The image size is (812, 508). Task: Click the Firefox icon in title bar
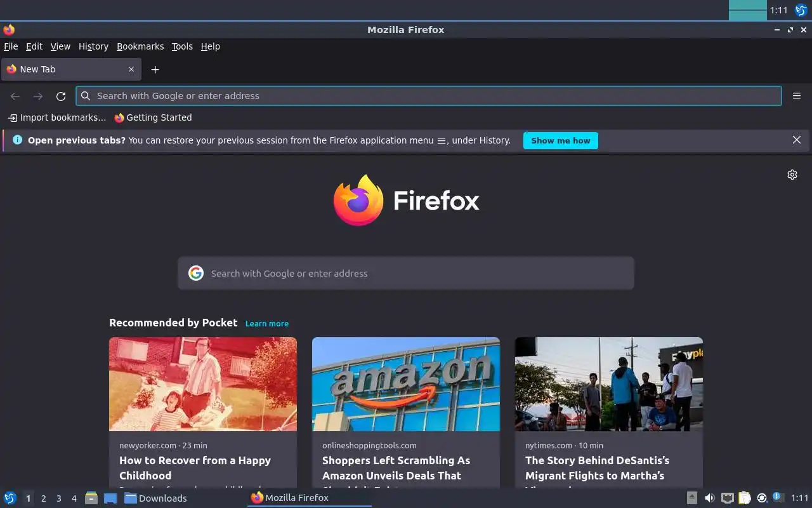click(9, 30)
